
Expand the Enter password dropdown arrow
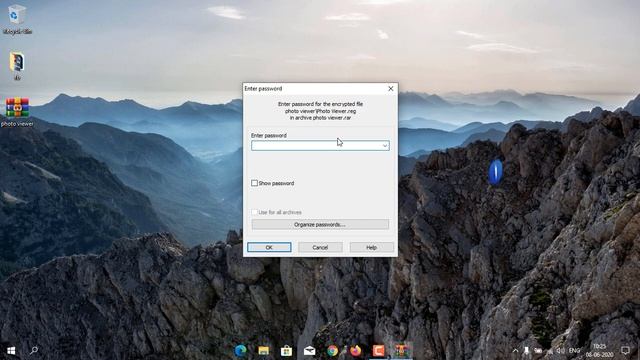(x=385, y=146)
